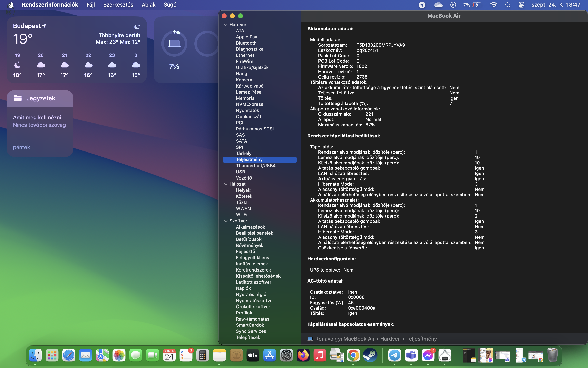Image resolution: width=588 pixels, height=368 pixels.
Task: Open System Settings gear in dock
Action: click(x=286, y=355)
